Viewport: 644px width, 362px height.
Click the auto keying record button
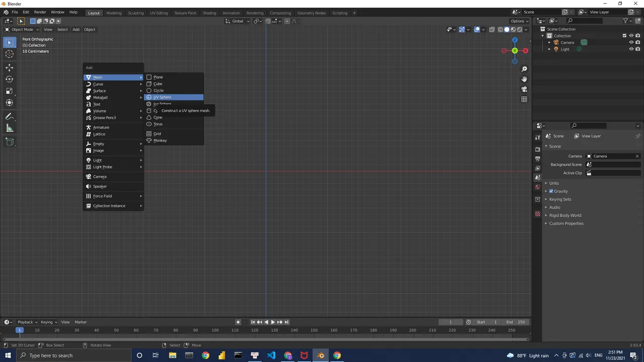tap(238, 322)
